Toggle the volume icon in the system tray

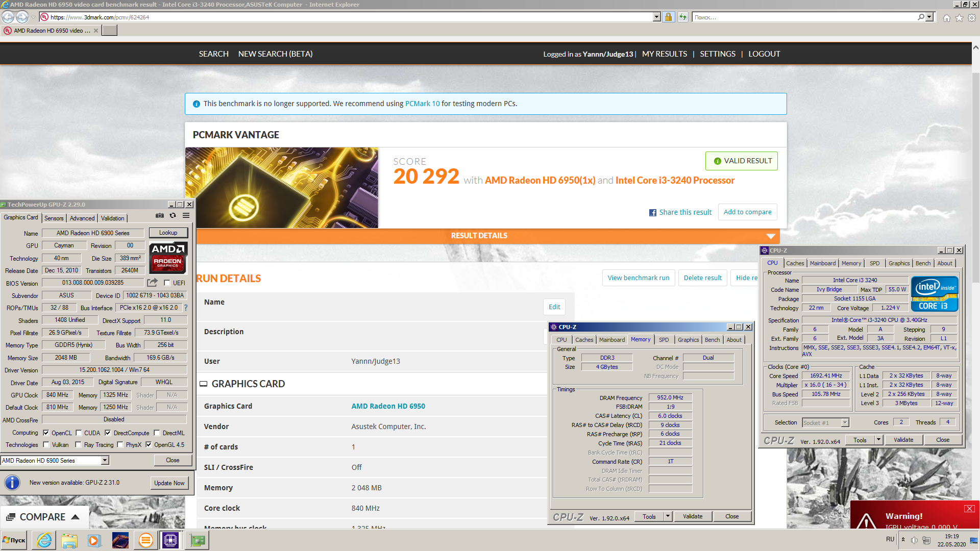(914, 540)
